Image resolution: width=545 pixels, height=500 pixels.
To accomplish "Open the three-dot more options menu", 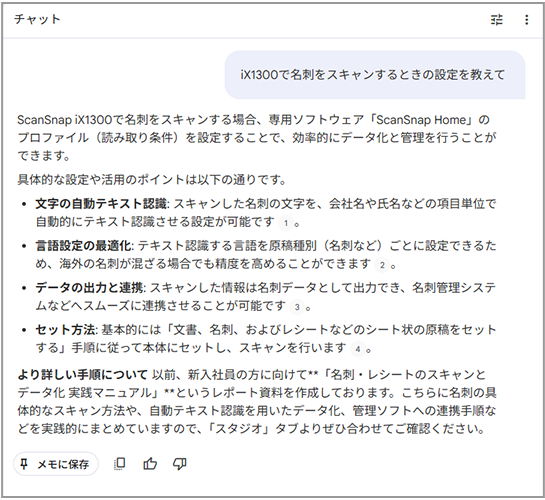I will (527, 20).
